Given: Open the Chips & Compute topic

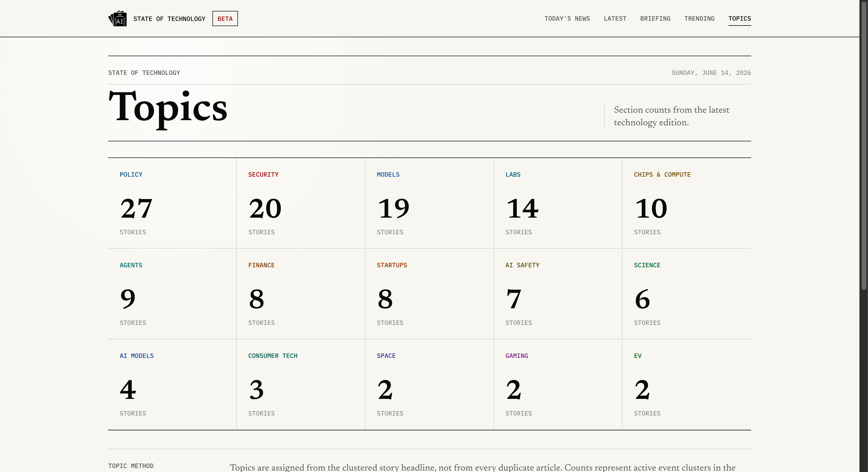Looking at the screenshot, I should (687, 203).
